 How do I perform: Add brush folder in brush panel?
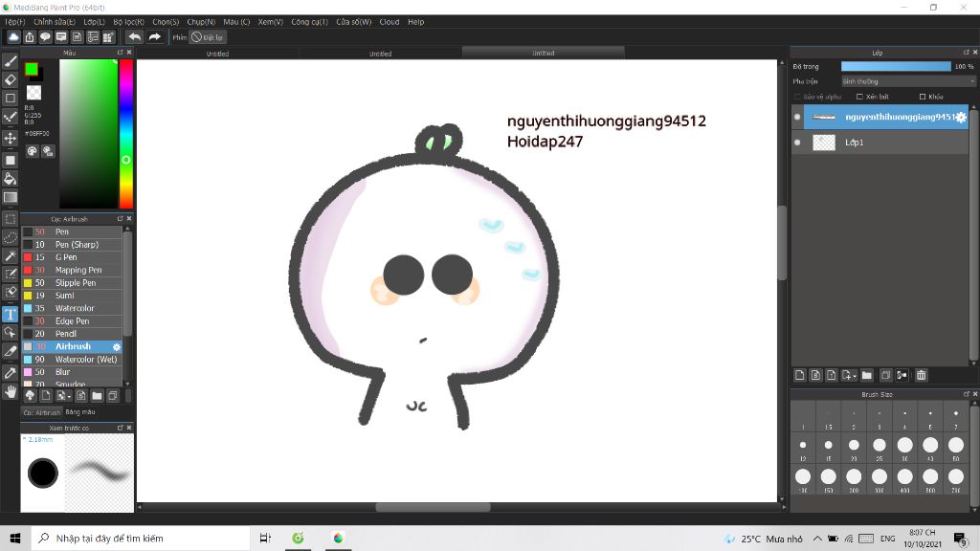click(x=97, y=395)
